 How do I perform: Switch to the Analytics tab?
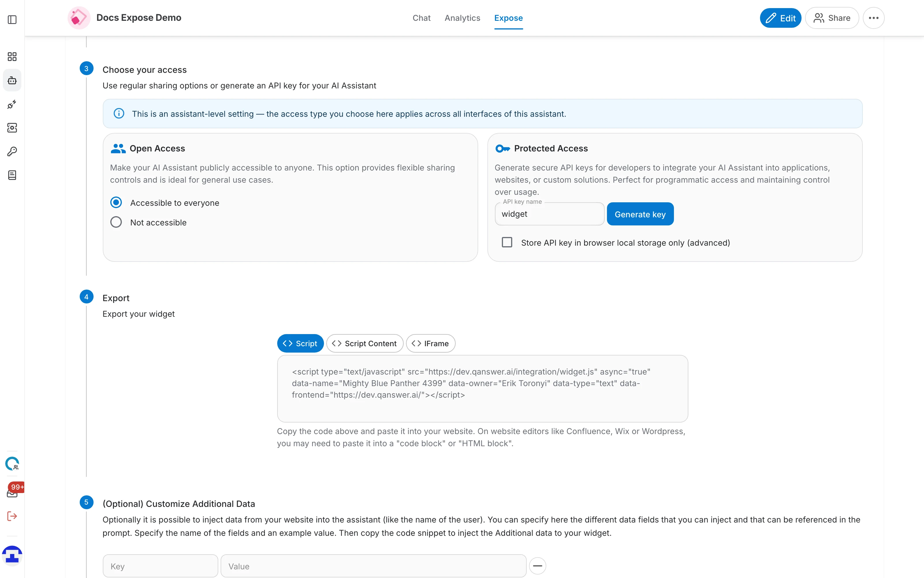[462, 18]
